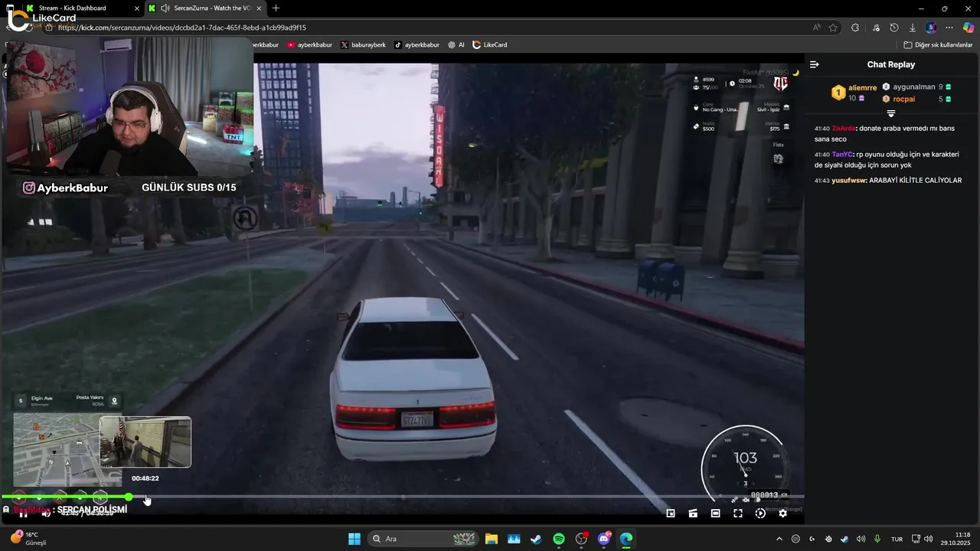Open a new browser tab
The height and width of the screenshot is (551, 980).
(276, 8)
